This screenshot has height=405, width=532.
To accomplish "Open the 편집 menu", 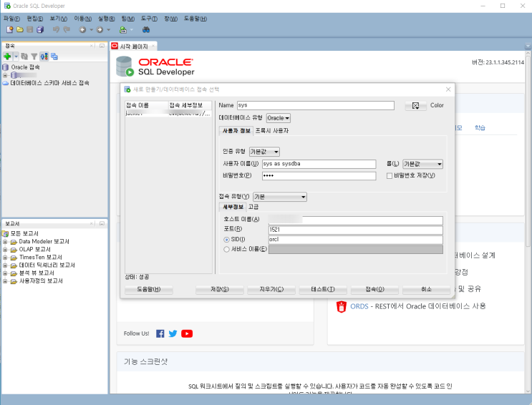I will [35, 19].
